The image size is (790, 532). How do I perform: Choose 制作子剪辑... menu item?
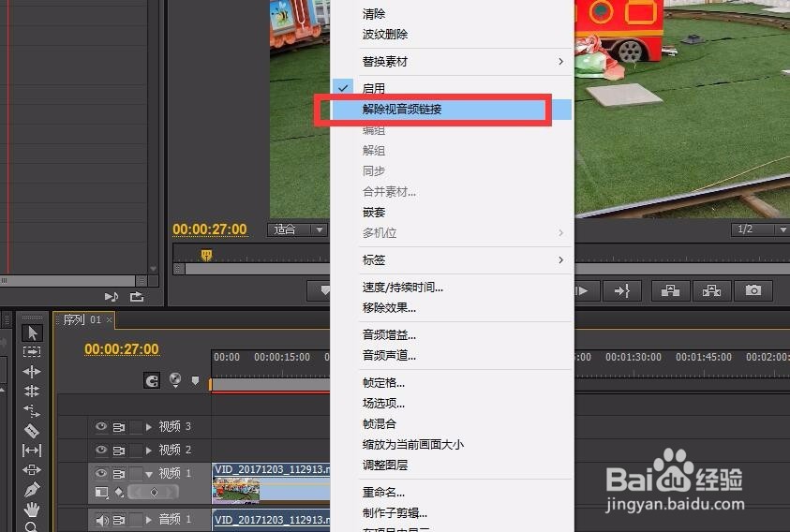pos(452,513)
